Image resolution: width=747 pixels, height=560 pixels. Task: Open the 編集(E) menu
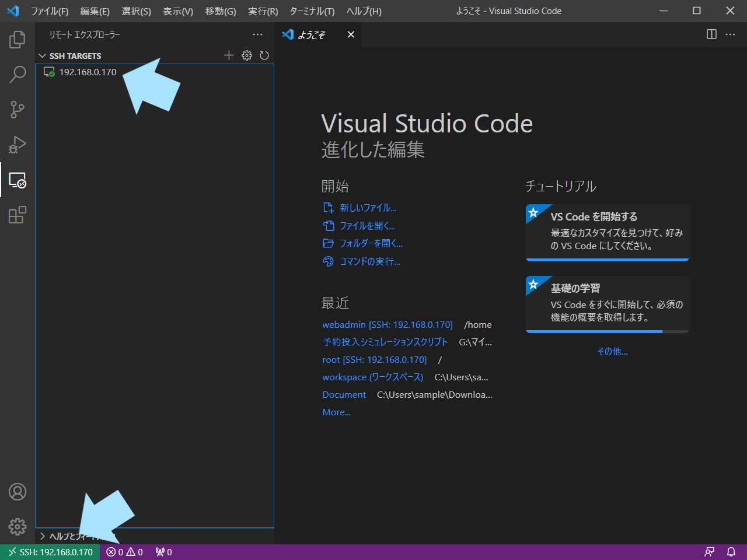pos(95,11)
